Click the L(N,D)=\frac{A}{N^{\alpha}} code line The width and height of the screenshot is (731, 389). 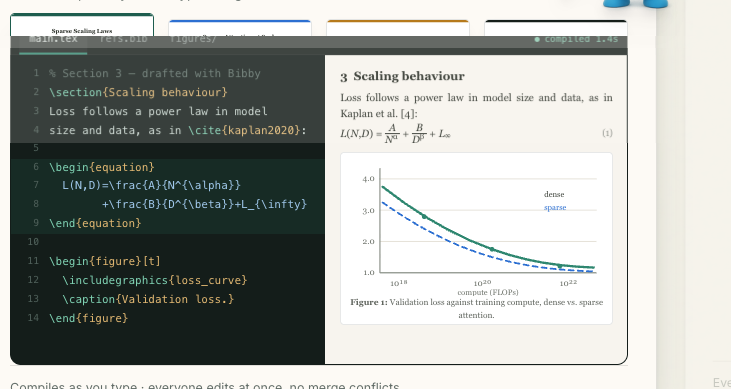pos(152,185)
